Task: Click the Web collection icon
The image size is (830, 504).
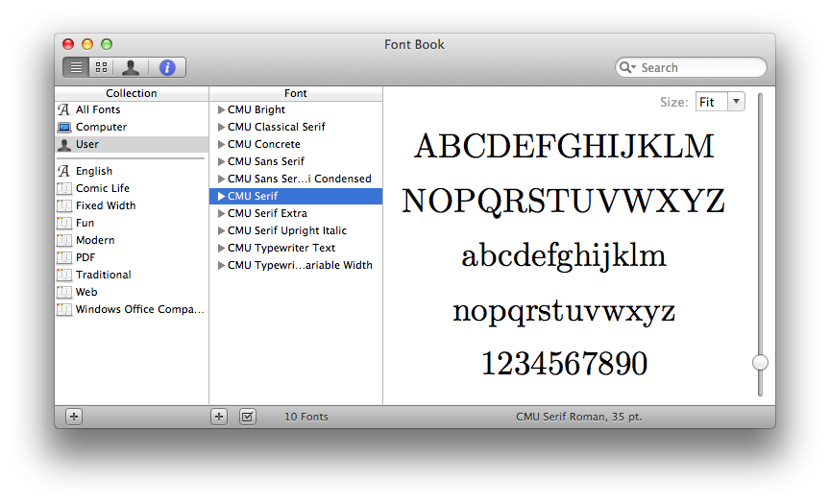Action: [64, 292]
